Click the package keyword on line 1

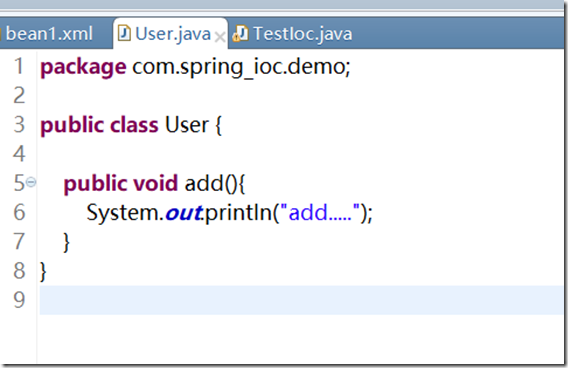pos(83,68)
